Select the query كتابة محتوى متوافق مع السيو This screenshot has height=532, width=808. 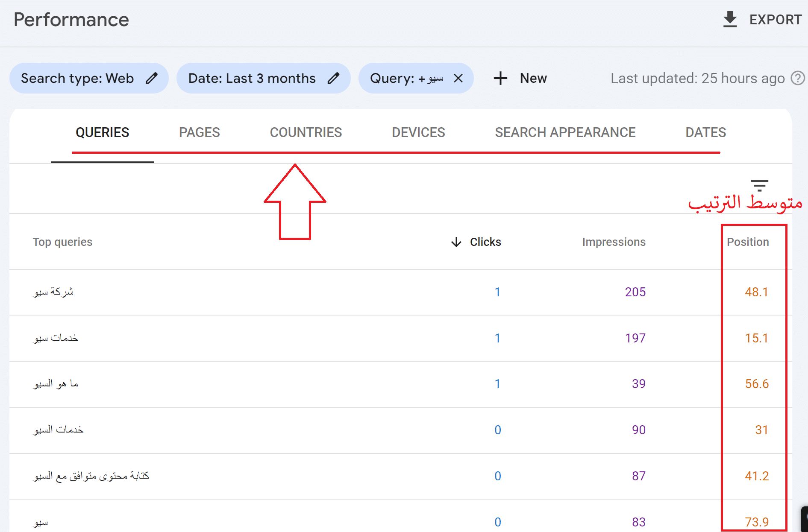coord(91,476)
